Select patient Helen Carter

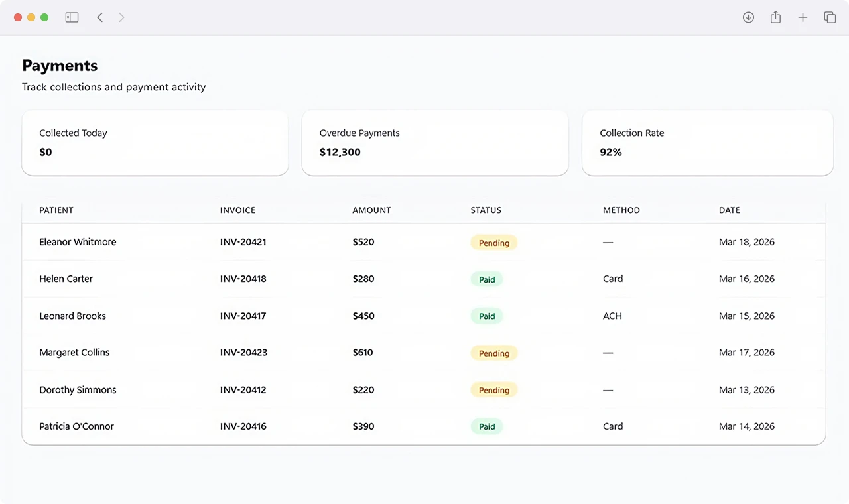pyautogui.click(x=66, y=279)
